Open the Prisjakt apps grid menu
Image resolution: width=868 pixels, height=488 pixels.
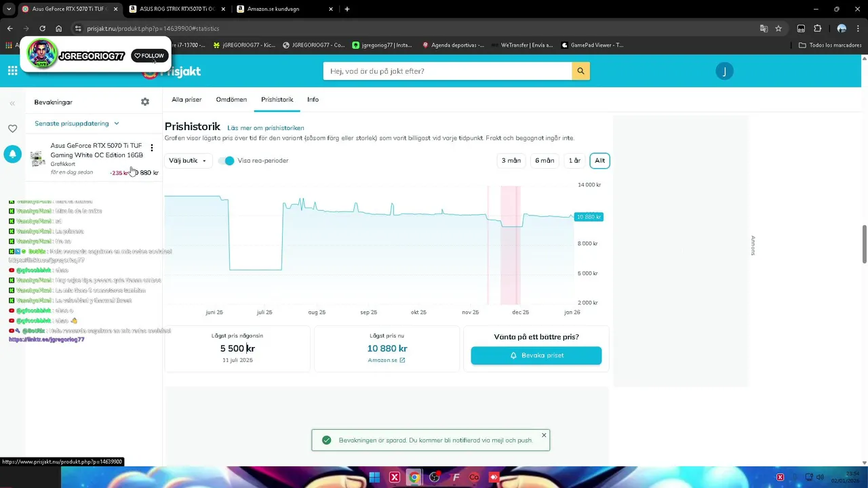point(13,70)
